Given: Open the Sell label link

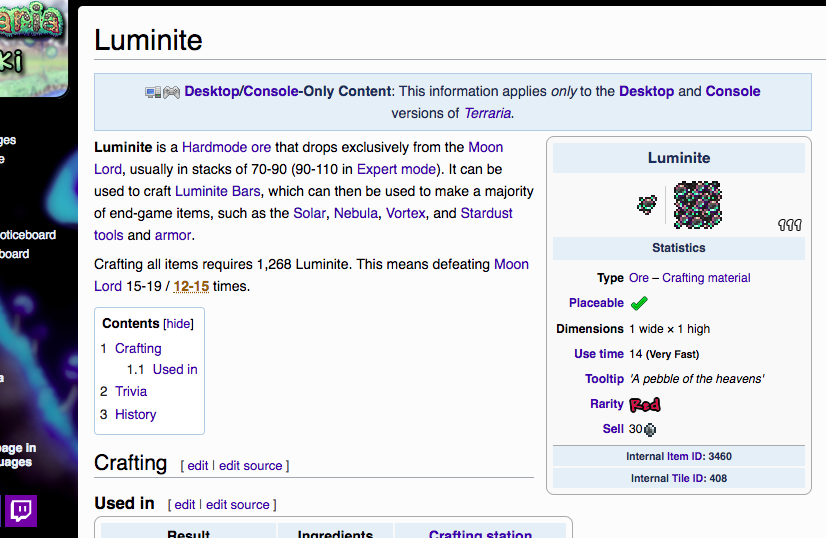Looking at the screenshot, I should (613, 429).
